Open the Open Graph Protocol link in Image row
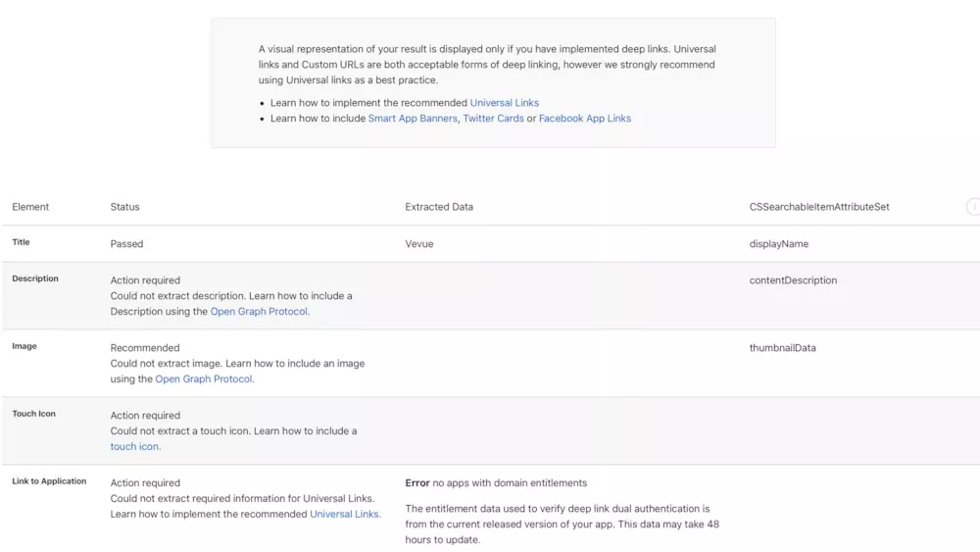 [x=204, y=379]
